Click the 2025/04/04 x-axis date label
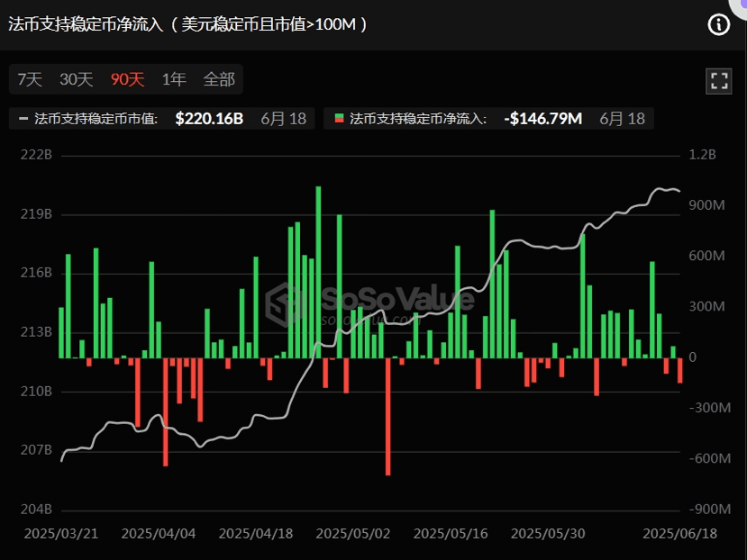Image resolution: width=747 pixels, height=560 pixels. tap(159, 533)
